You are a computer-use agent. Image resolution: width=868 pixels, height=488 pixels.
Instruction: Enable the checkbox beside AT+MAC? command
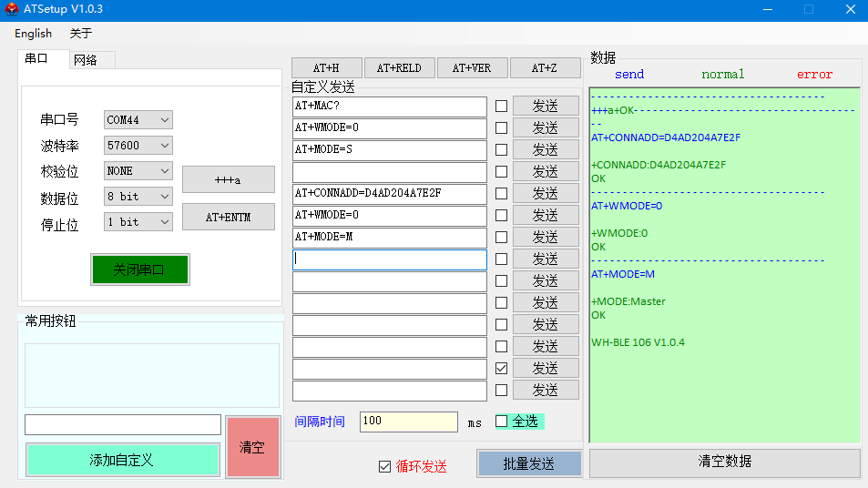click(x=501, y=107)
